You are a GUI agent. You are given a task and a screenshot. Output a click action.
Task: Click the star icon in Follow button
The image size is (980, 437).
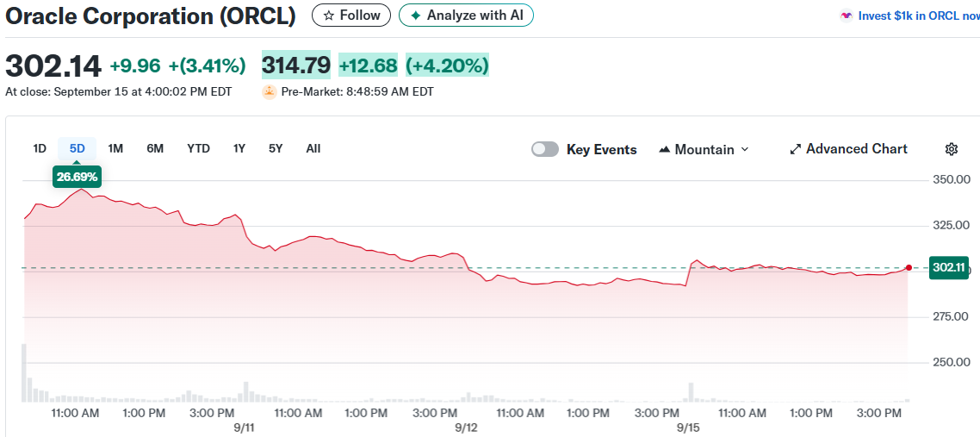coord(329,16)
